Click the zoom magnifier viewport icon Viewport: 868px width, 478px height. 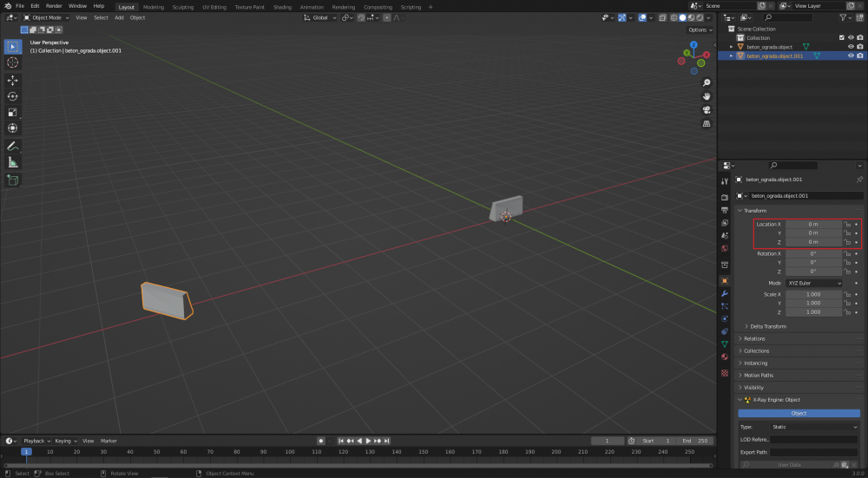click(x=707, y=82)
